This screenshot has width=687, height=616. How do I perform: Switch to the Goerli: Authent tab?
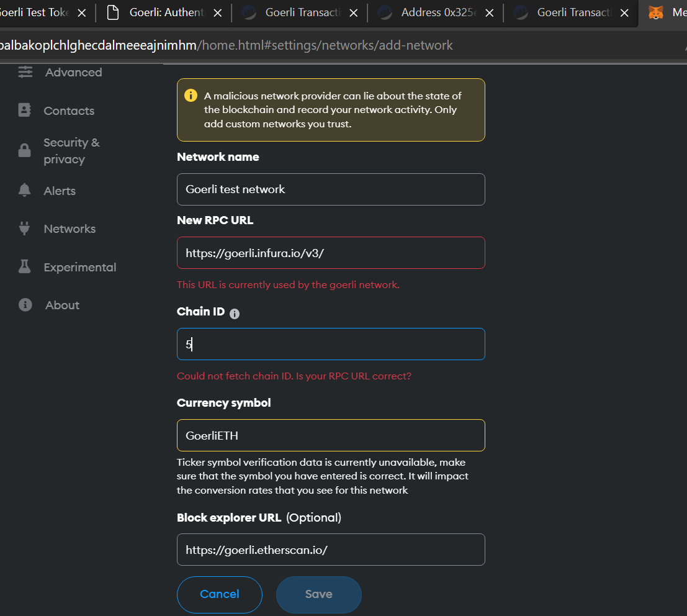tap(166, 12)
